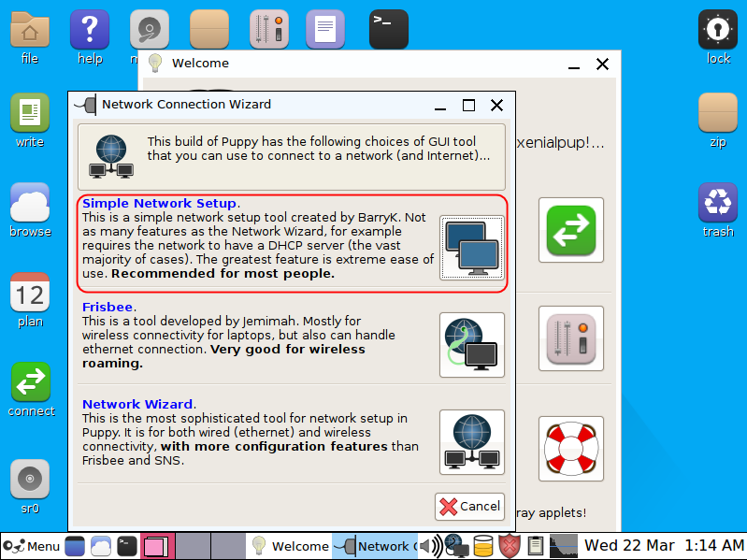Click green connect arrows button in Welcome window
747x560 pixels.
571,230
